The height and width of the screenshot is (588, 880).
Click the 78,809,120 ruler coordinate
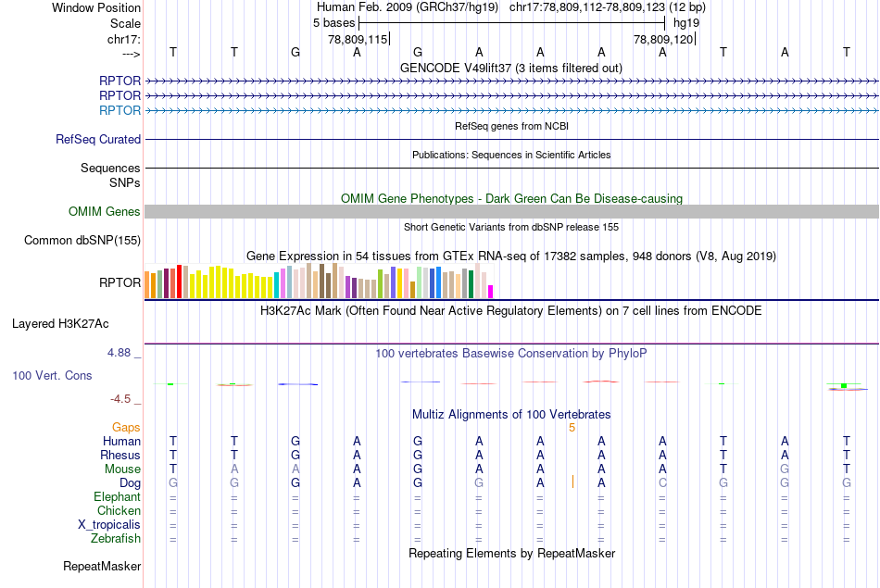[x=663, y=39]
